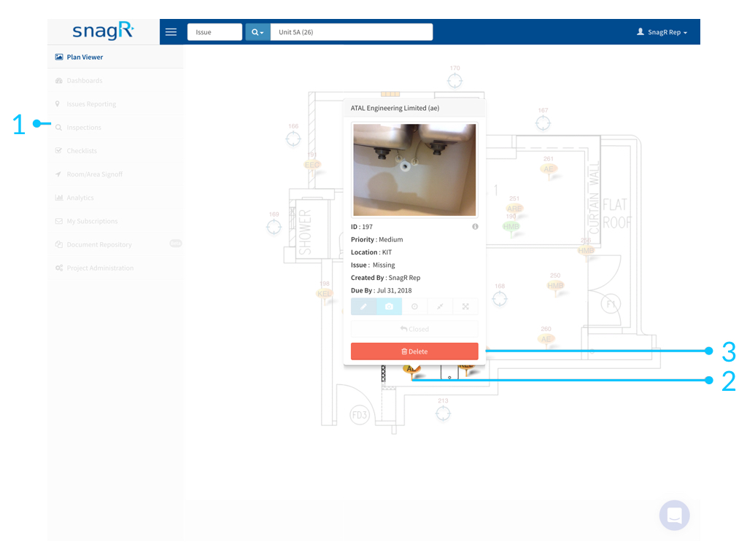
Task: Click the clock history icon button
Action: coord(414,307)
